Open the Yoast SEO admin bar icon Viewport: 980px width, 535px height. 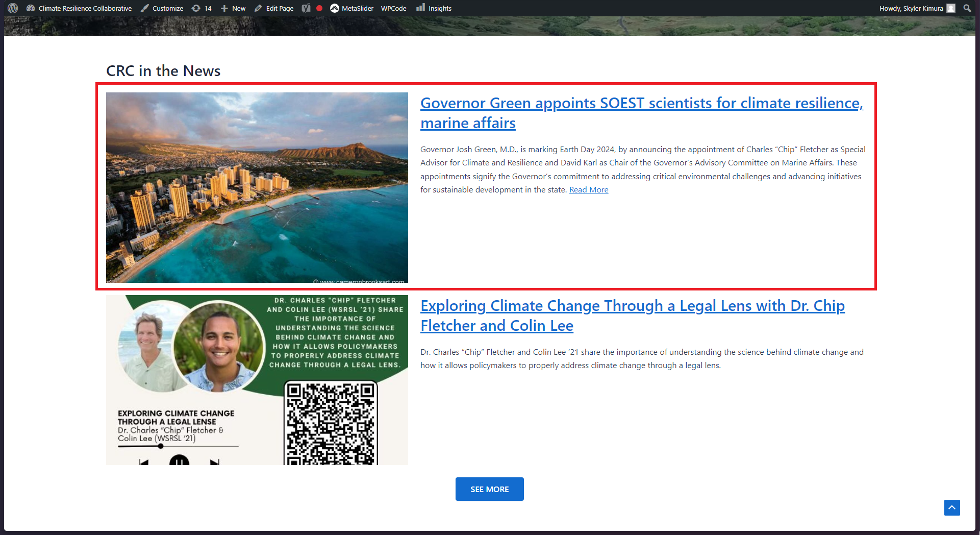[x=306, y=8]
